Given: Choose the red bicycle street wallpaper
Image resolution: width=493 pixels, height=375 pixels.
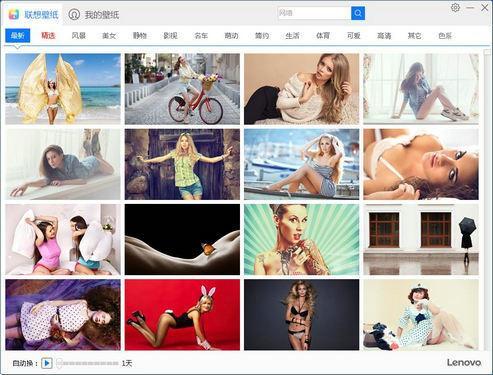Looking at the screenshot, I should (x=182, y=89).
